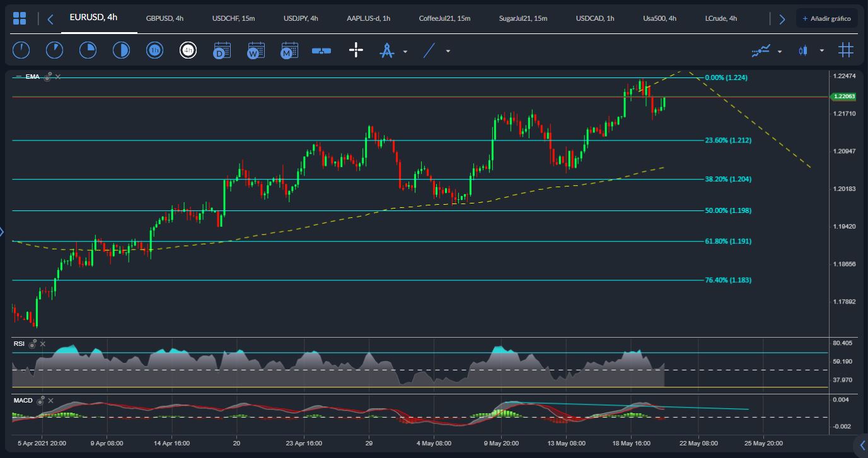Click the Añadir gráfico button

point(827,18)
